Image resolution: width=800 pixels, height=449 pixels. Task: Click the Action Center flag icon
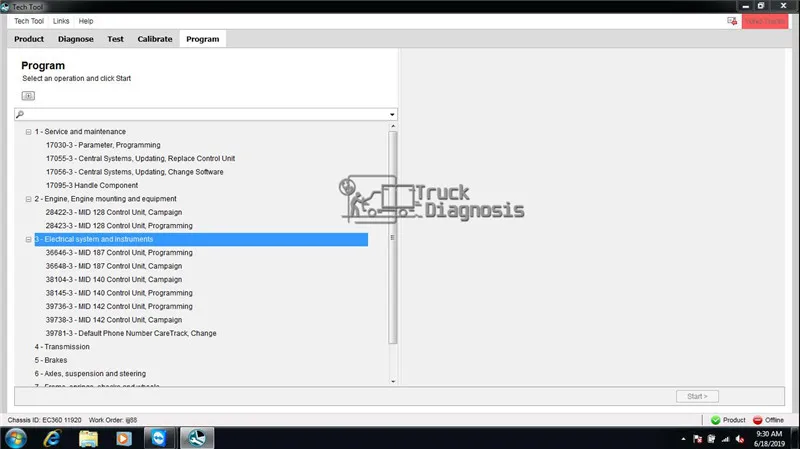click(697, 439)
